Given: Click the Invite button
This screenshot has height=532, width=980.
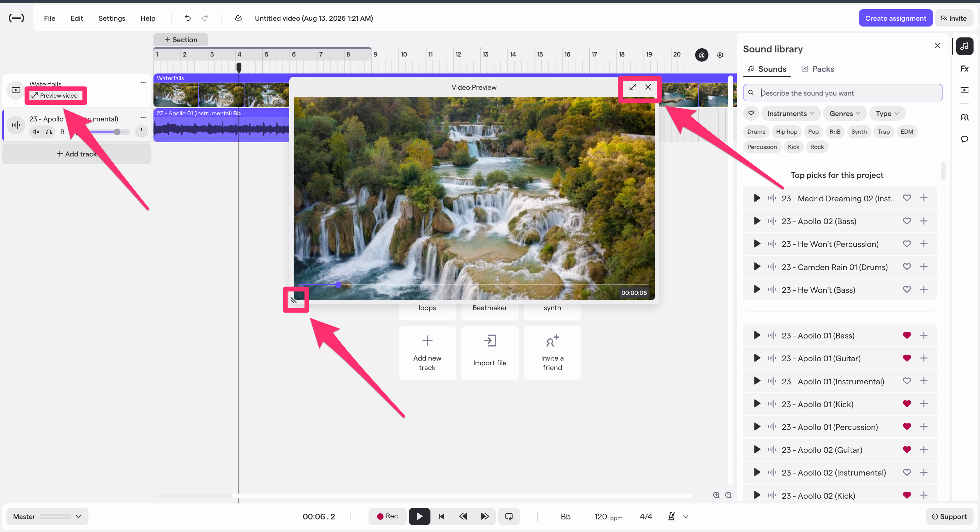Looking at the screenshot, I should click(953, 18).
